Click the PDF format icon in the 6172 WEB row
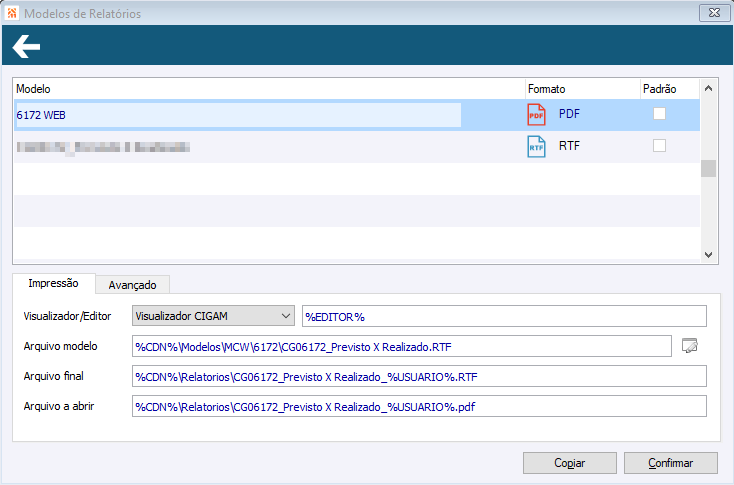The width and height of the screenshot is (734, 485). click(x=536, y=115)
